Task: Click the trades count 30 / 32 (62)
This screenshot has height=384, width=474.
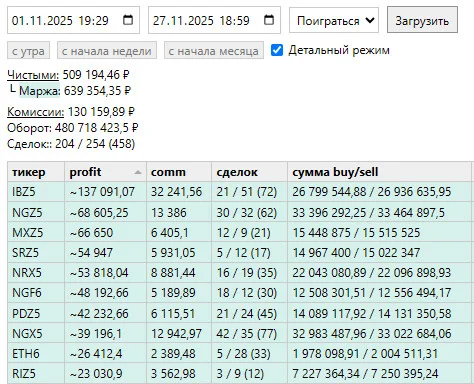Action: tap(247, 212)
